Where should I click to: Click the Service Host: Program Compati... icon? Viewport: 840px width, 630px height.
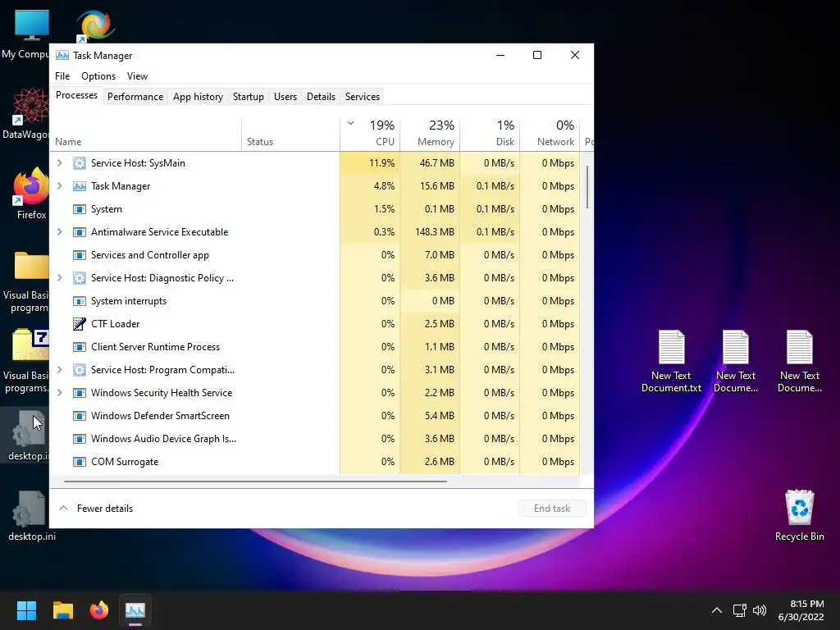tap(80, 370)
